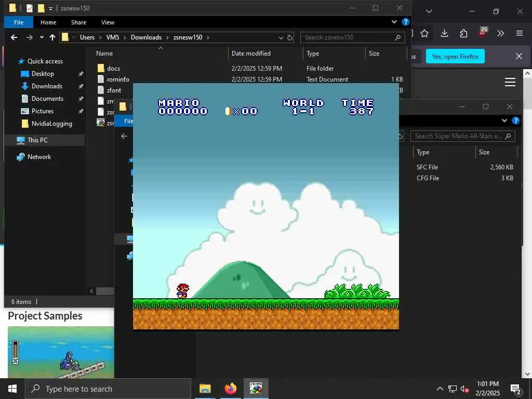Click Yes, open Firefox button
532x399 pixels.
click(455, 57)
